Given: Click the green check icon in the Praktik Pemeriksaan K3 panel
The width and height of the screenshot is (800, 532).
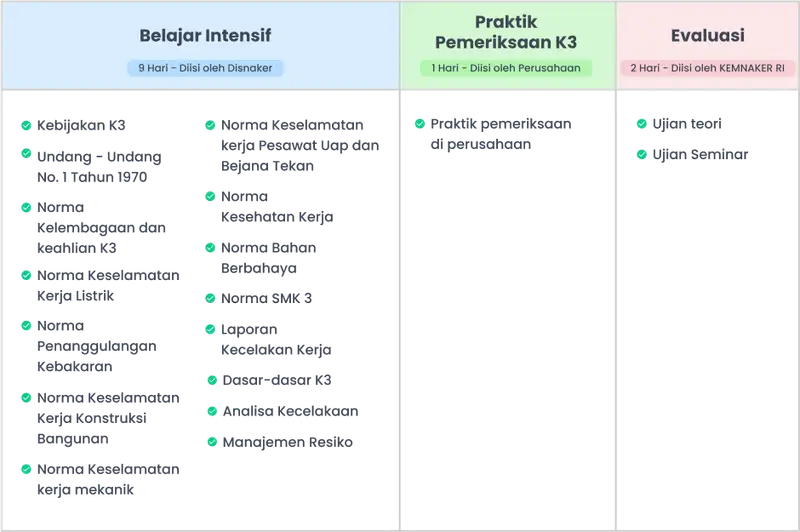Looking at the screenshot, I should click(420, 124).
